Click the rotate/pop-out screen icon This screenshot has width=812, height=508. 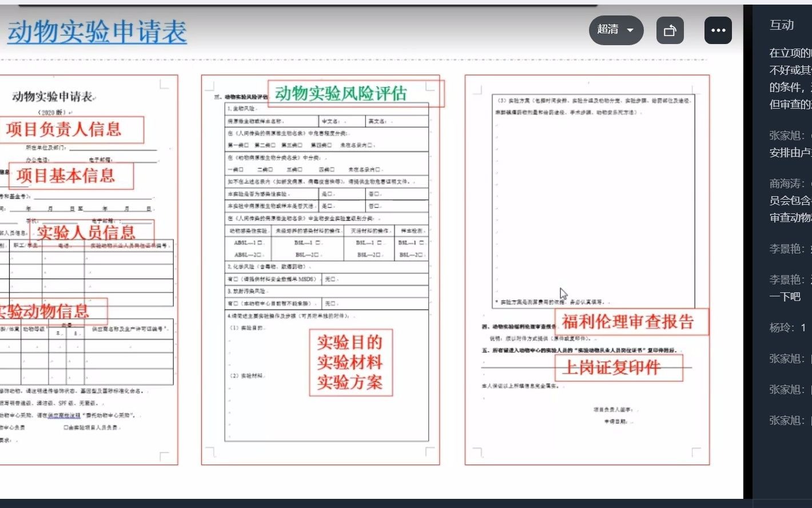coord(670,30)
